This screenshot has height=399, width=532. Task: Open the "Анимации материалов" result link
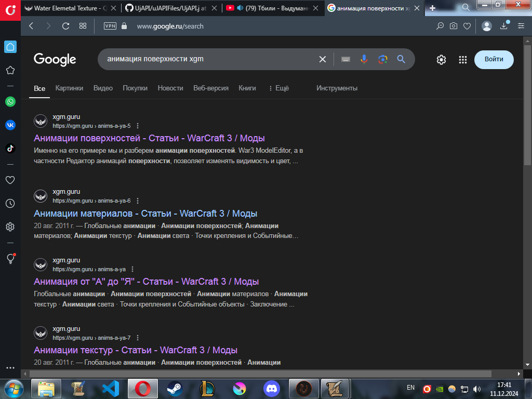point(145,214)
